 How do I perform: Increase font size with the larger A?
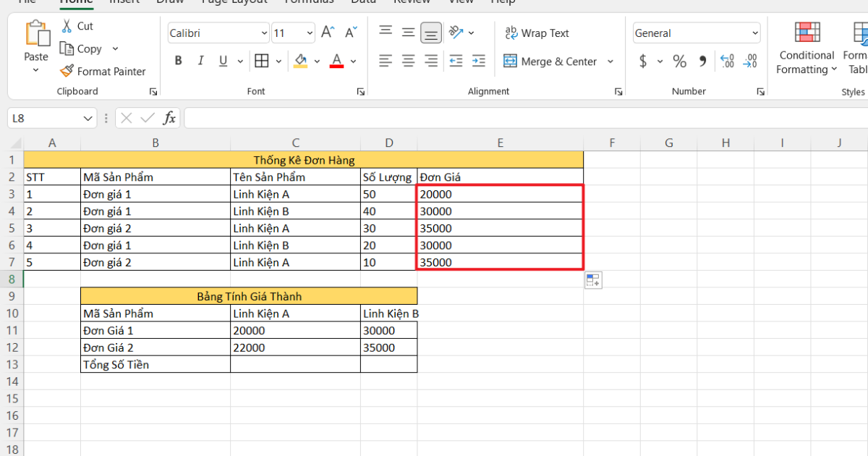tap(328, 33)
